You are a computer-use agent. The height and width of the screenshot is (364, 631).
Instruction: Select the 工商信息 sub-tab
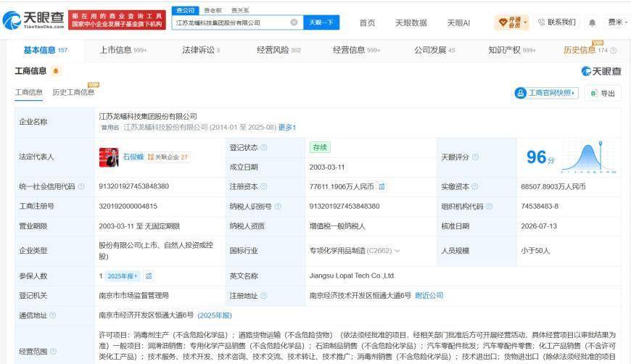(28, 93)
